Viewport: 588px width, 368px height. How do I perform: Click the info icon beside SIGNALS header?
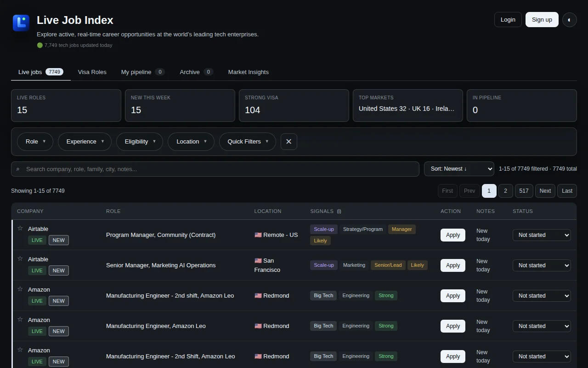tap(339, 211)
